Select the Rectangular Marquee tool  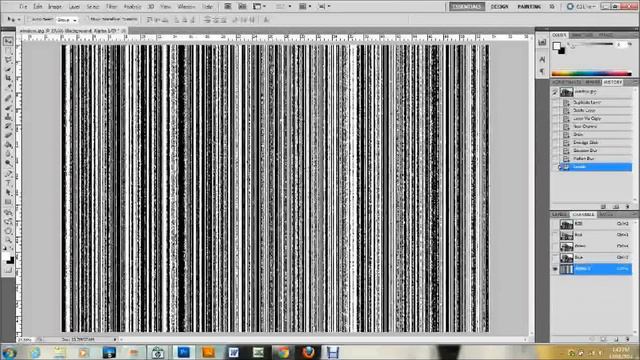(8, 51)
